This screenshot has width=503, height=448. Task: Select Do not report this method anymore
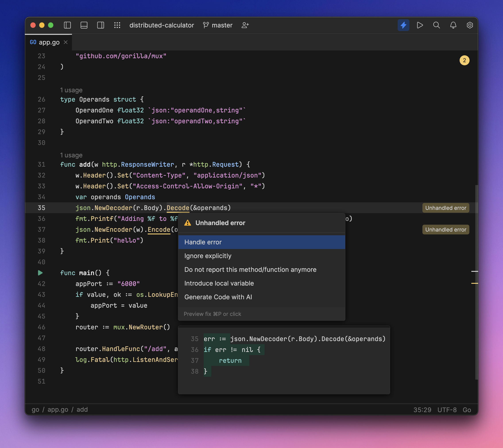coord(250,269)
